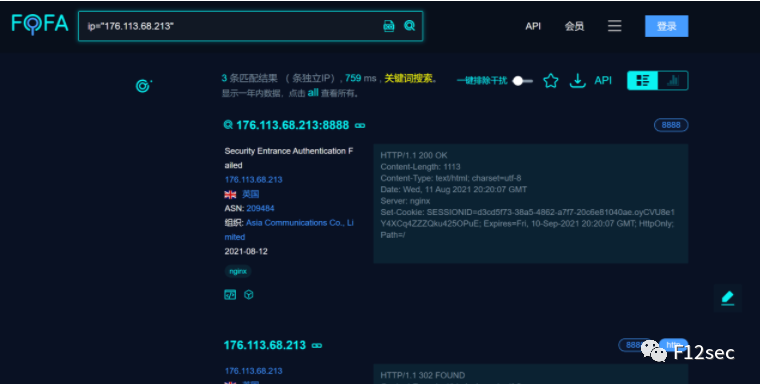Open API in the top navigation
Screen dimensions: 760x384
pyautogui.click(x=533, y=26)
